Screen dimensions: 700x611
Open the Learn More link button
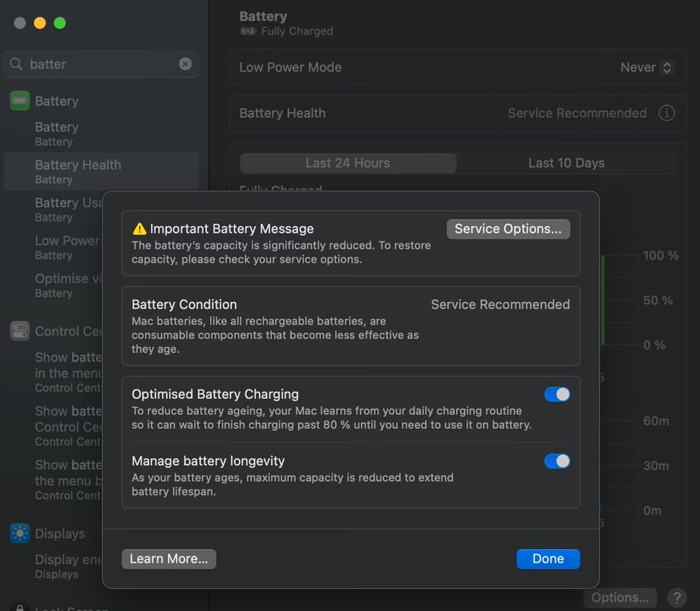click(168, 559)
